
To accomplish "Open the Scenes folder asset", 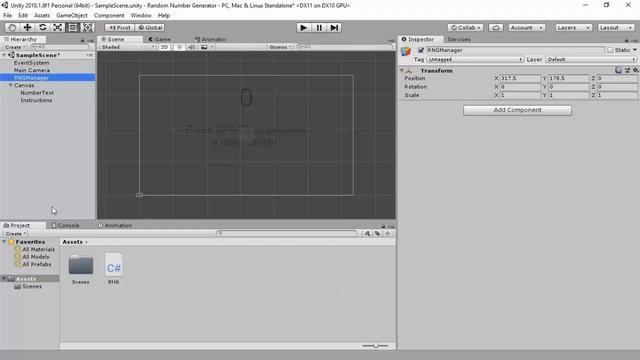I will click(81, 269).
